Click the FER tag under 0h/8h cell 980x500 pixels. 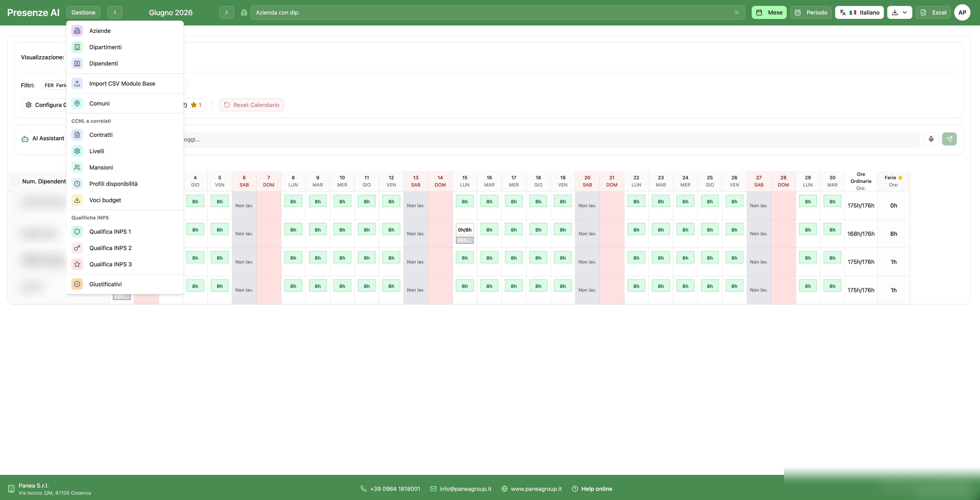click(x=465, y=240)
